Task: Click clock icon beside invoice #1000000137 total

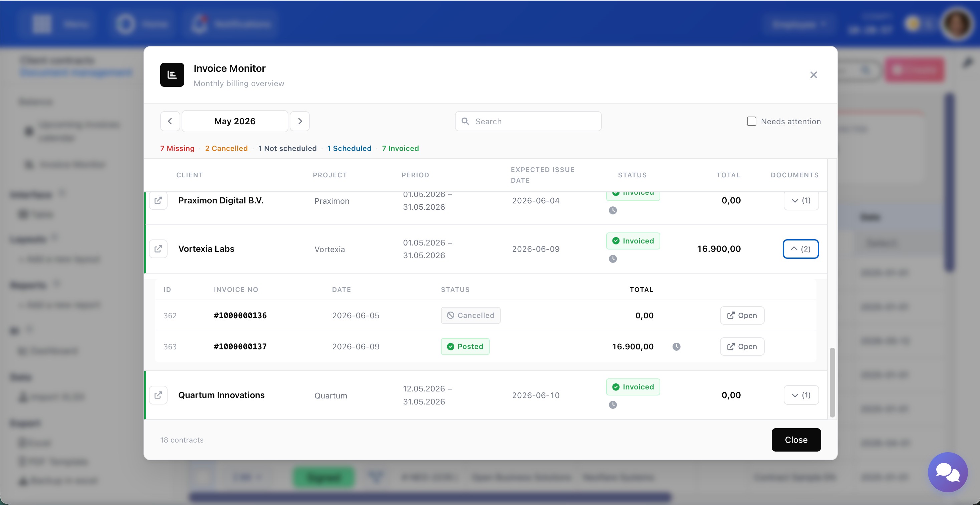Action: (x=676, y=347)
